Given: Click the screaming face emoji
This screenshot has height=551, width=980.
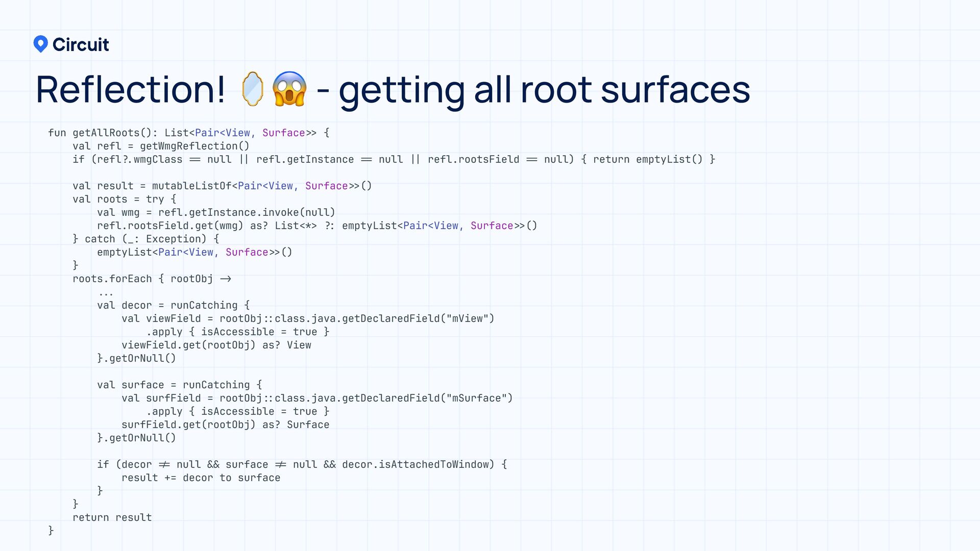Looking at the screenshot, I should tap(289, 89).
